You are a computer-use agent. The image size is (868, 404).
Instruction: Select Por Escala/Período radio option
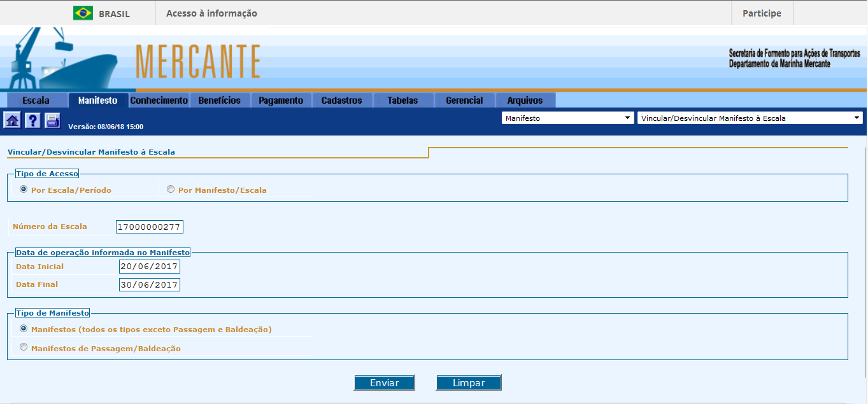click(x=24, y=190)
